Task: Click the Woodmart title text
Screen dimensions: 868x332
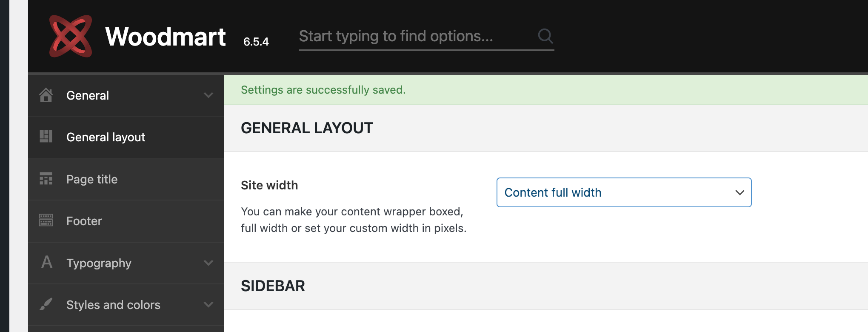Action: [166, 37]
